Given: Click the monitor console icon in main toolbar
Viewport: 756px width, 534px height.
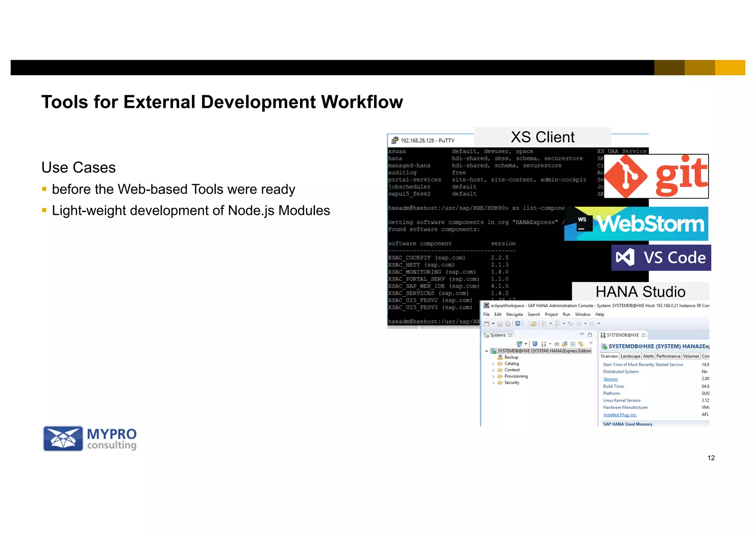Looking at the screenshot, I should pyautogui.click(x=518, y=323).
